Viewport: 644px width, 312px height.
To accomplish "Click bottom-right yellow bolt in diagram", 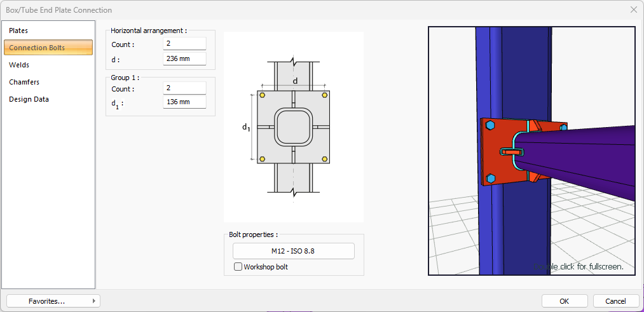I will pyautogui.click(x=325, y=158).
